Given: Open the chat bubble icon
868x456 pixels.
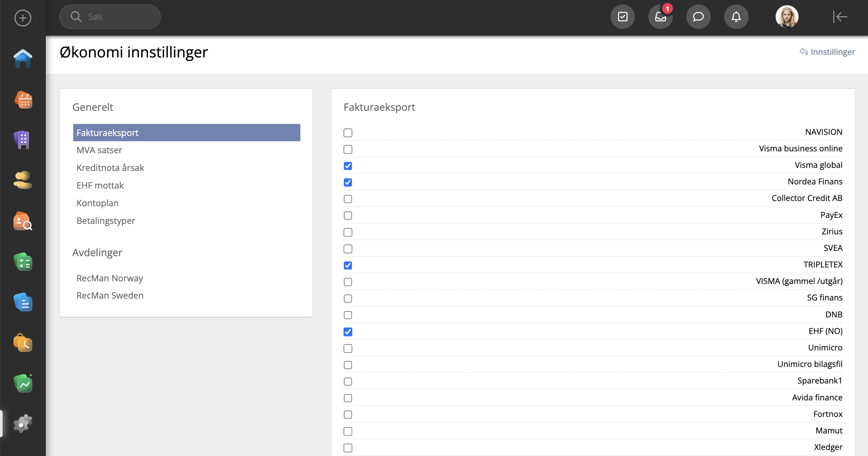Looking at the screenshot, I should [698, 17].
